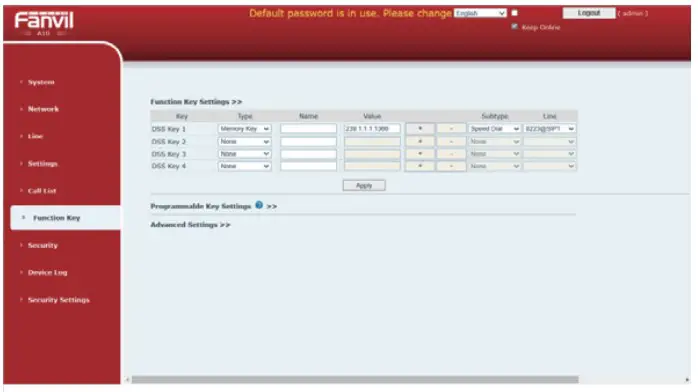The height and width of the screenshot is (392, 698).
Task: Open the Settings menu
Action: click(x=43, y=164)
